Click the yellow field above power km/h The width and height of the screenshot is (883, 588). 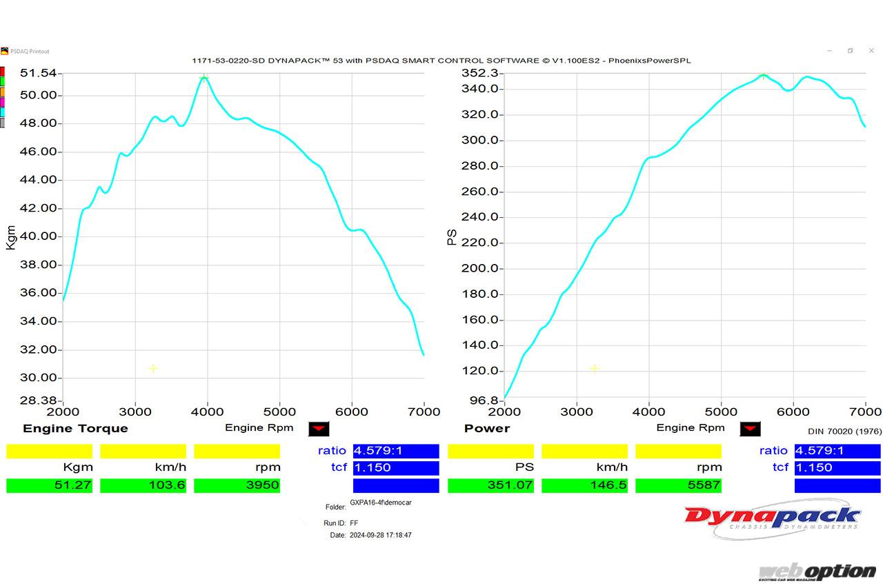point(584,451)
